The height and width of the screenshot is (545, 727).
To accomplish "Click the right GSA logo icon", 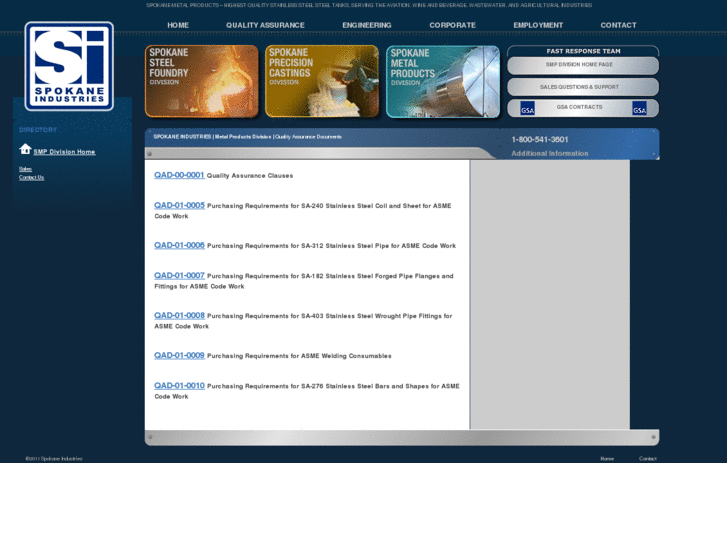I will point(639,108).
